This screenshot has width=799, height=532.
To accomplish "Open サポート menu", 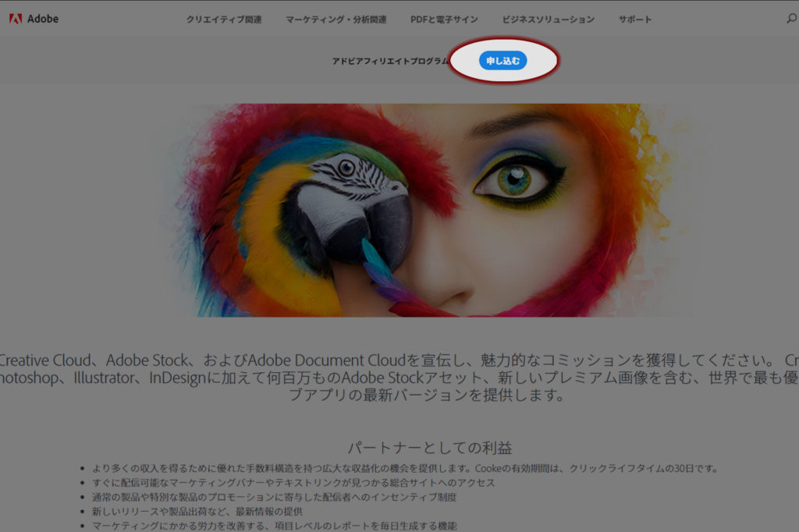I will 635,20.
